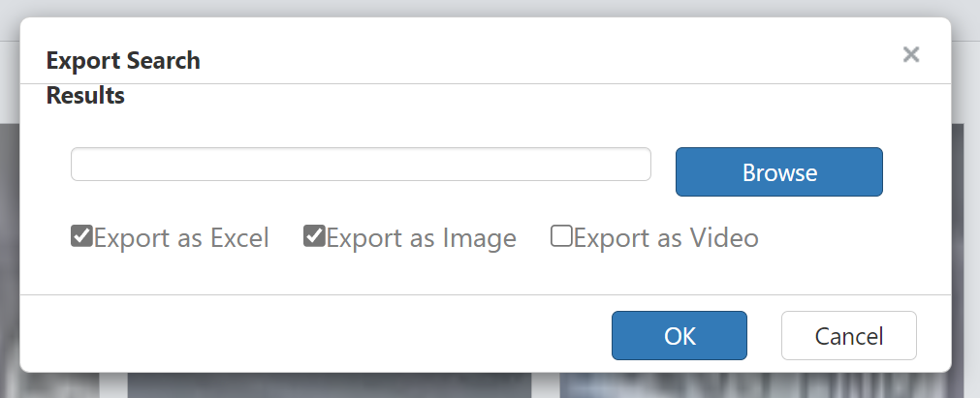
Task: Click the "Export as Image" label text
Action: pyautogui.click(x=422, y=238)
